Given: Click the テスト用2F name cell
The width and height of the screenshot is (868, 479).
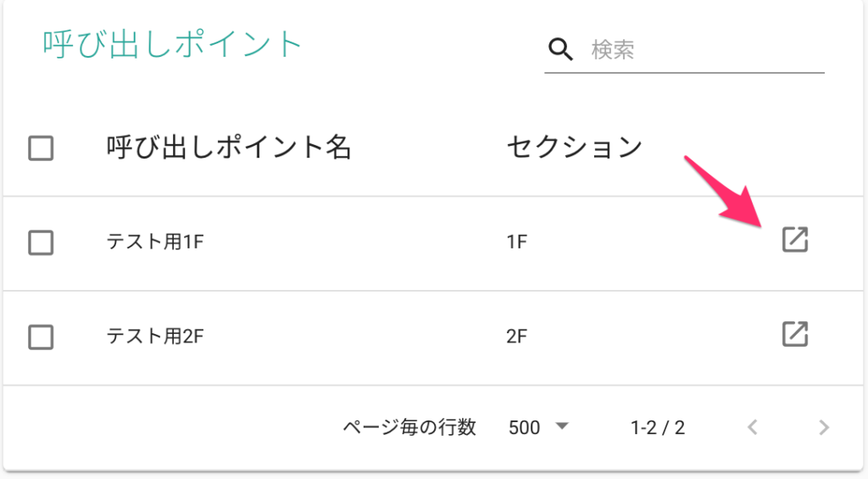Looking at the screenshot, I should coord(155,336).
